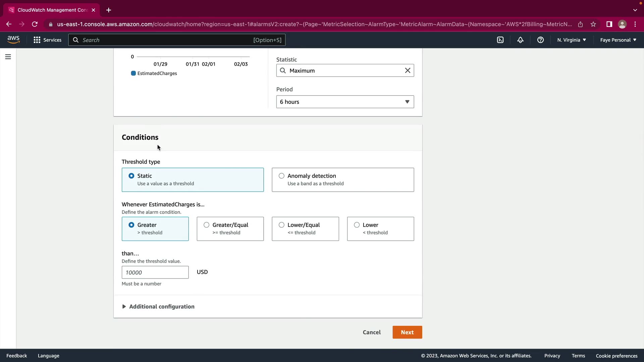Image resolution: width=644 pixels, height=362 pixels.
Task: Open a new browser tab
Action: tap(109, 10)
